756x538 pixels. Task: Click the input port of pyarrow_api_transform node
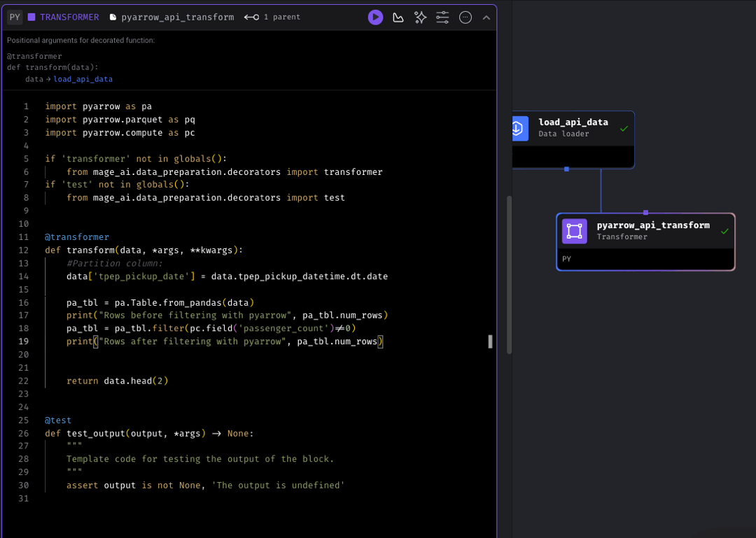tap(645, 213)
